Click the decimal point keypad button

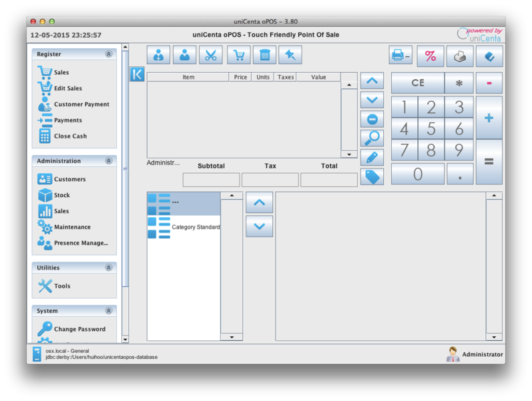460,174
